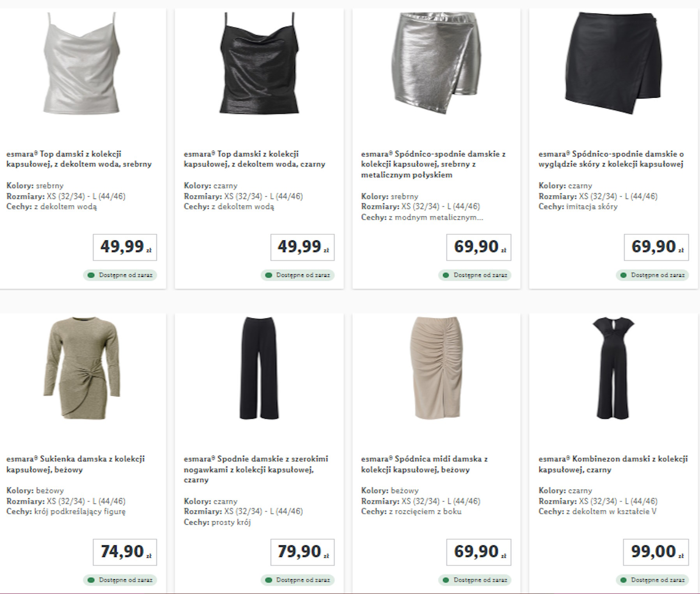This screenshot has height=594, width=700.
Task: Open the 'Top damski... czarny' product title
Action: click(254, 159)
